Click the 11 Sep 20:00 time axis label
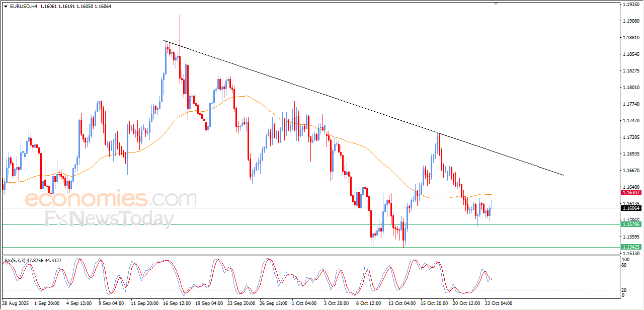The image size is (644, 310). coord(144,303)
